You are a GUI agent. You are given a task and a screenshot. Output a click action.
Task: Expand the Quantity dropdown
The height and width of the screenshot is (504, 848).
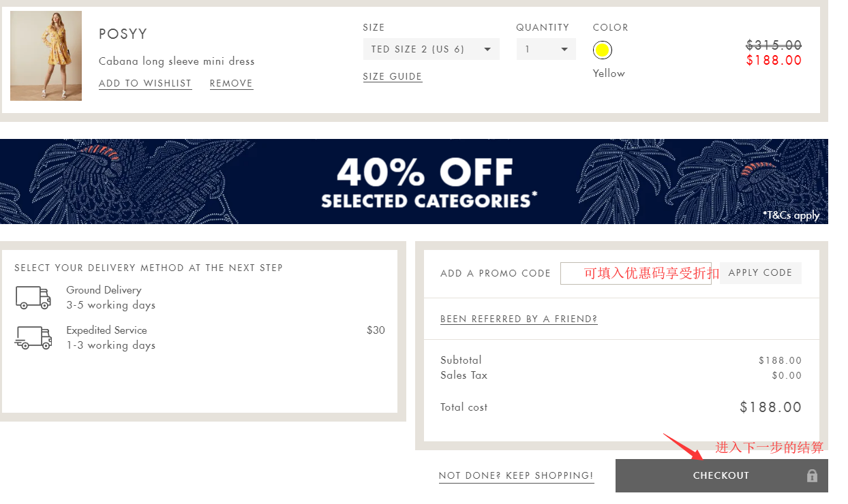[x=546, y=49]
